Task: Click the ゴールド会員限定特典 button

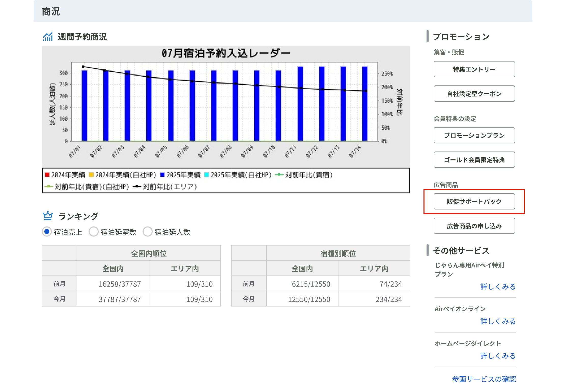Action: click(474, 160)
